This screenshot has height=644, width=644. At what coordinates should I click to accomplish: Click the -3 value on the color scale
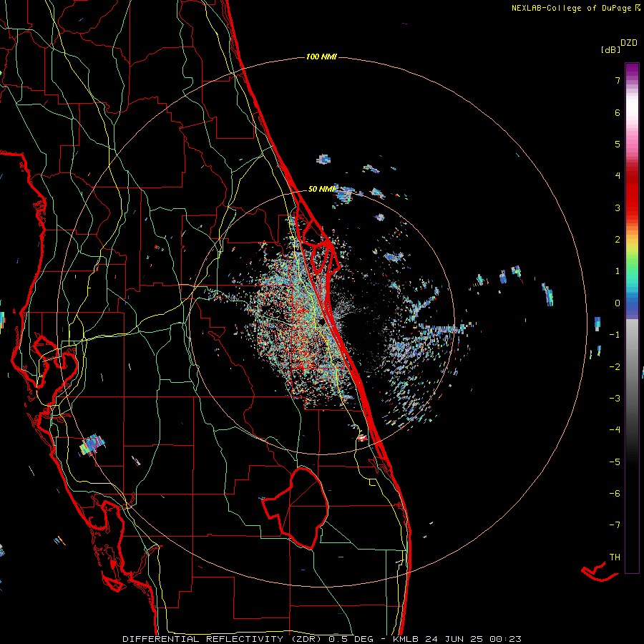615,399
